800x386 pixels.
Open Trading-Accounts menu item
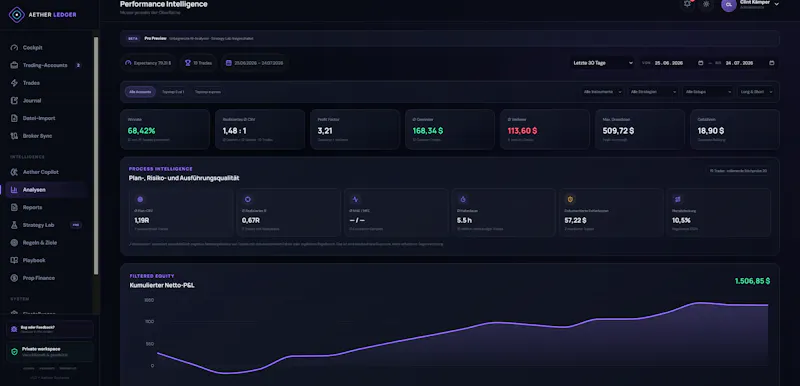click(x=47, y=65)
